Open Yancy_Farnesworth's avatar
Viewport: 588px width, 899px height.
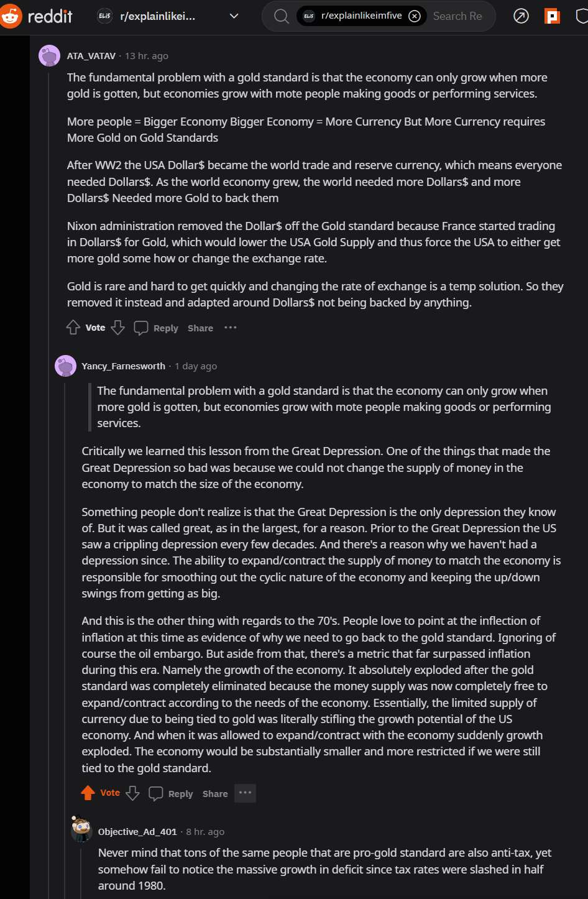65,366
